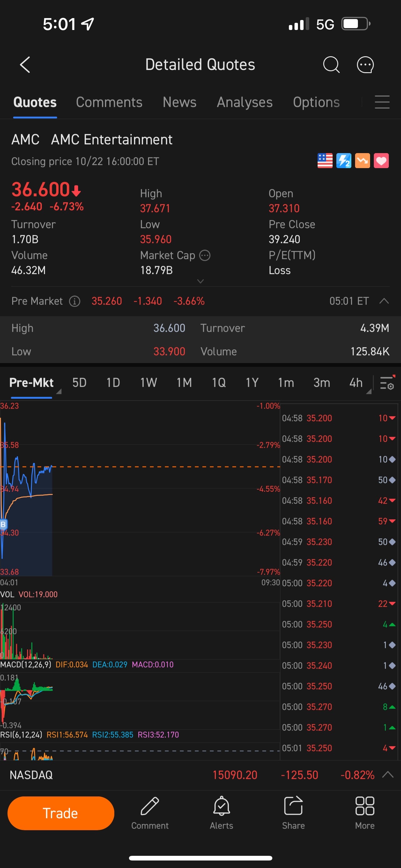Tap the battery status indicator
This screenshot has width=401, height=868.
[356, 24]
